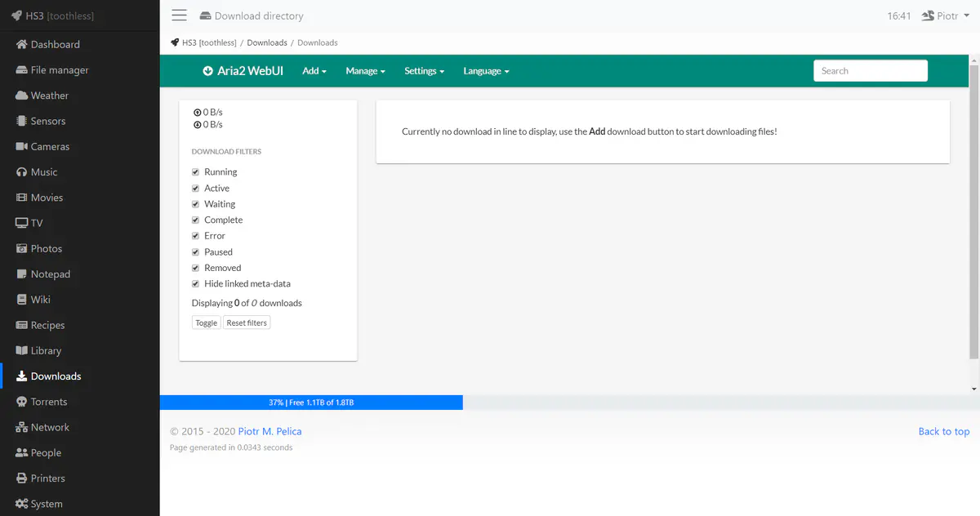
Task: Go to Dashboard in sidebar
Action: pos(55,45)
